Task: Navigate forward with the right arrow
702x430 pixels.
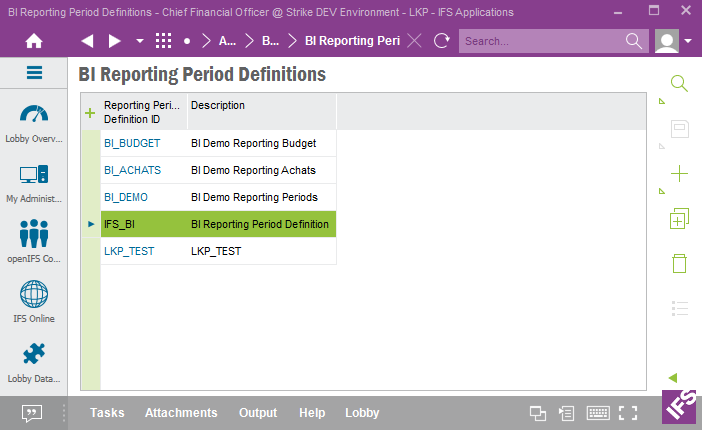Action: [114, 41]
